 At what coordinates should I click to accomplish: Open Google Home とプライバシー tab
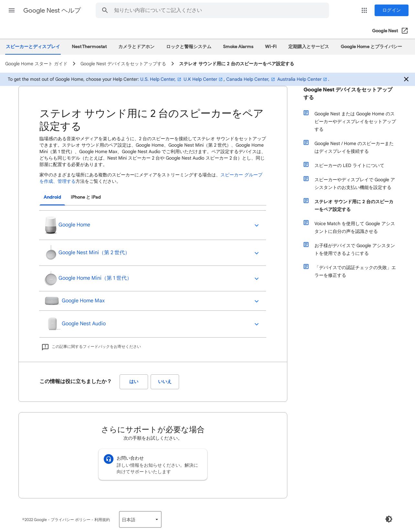click(x=371, y=47)
